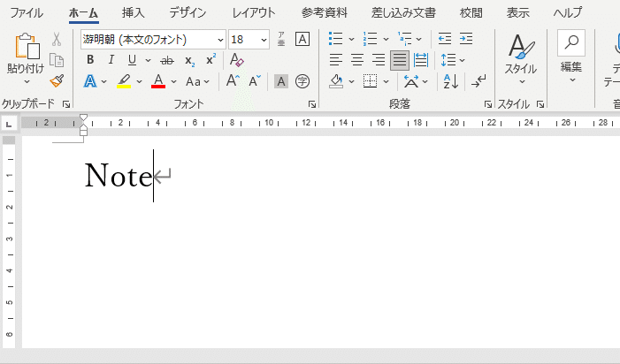Switch to the レイアウト tab
This screenshot has width=620, height=364.
[254, 13]
